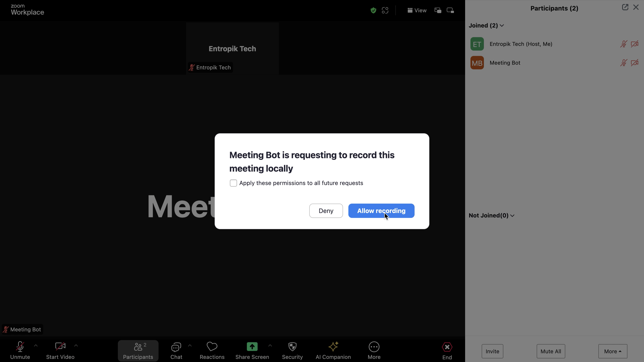The height and width of the screenshot is (362, 644).
Task: Open video options arrow beside Start Video
Action: pos(76,346)
